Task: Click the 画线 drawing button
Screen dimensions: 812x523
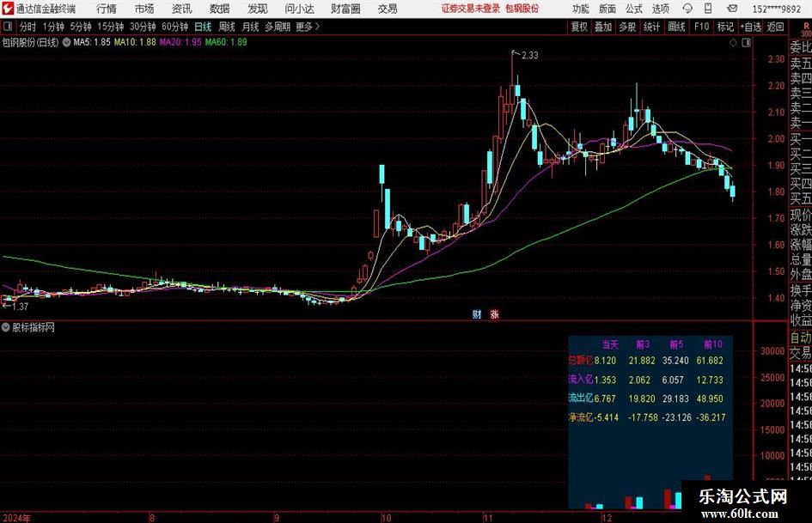Action: pos(677,27)
